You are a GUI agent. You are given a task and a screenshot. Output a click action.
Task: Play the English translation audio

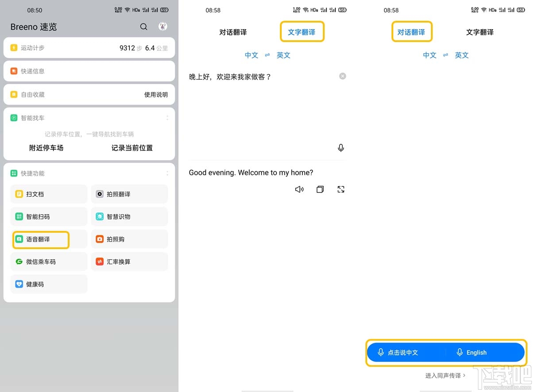coord(299,189)
